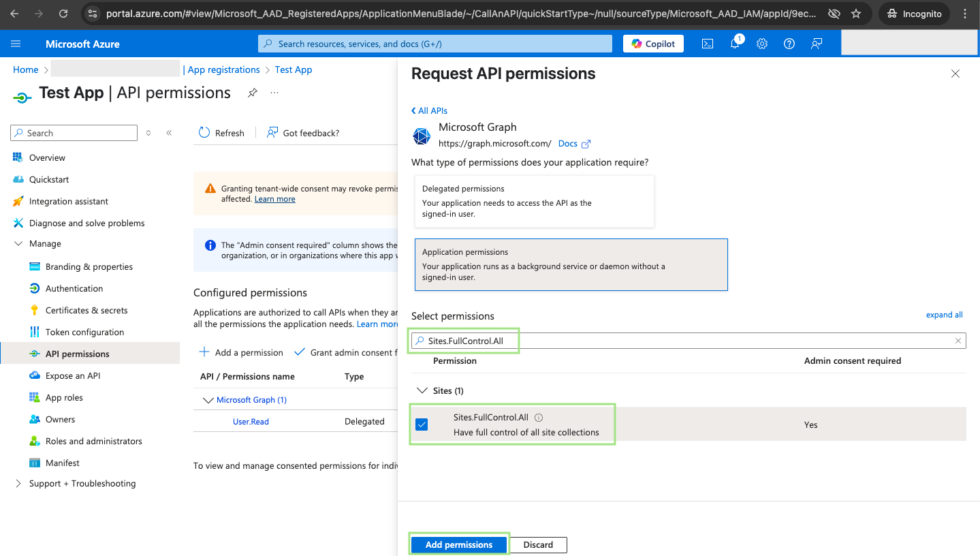Image resolution: width=980 pixels, height=556 pixels.
Task: Bookmark this page with the star icon
Action: 856,14
